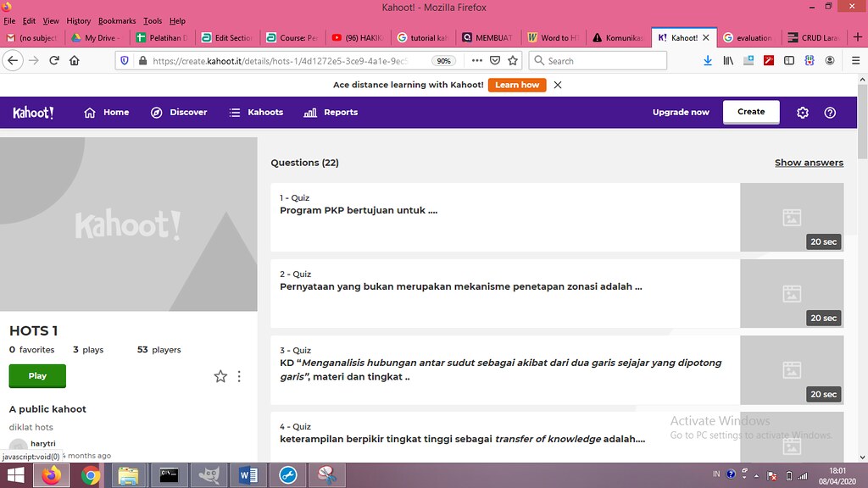Open page actions three-dot menu in address bar
The image size is (868, 488).
[x=476, y=60]
